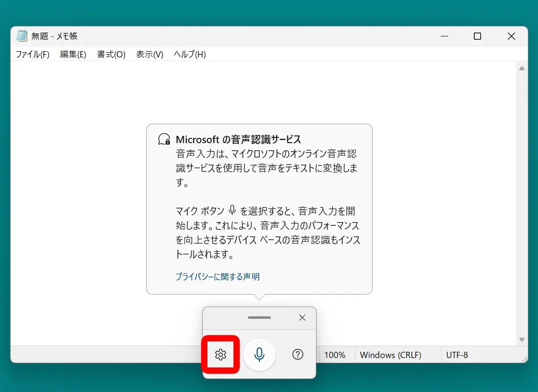The height and width of the screenshot is (392, 538).
Task: Click the 100% zoom indicator in status bar
Action: pyautogui.click(x=336, y=355)
